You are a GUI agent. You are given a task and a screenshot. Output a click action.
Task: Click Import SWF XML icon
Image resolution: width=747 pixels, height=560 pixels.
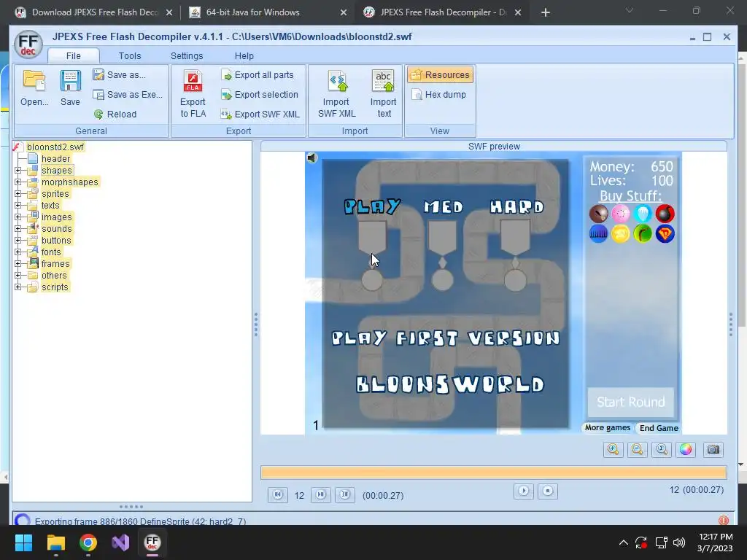337,81
